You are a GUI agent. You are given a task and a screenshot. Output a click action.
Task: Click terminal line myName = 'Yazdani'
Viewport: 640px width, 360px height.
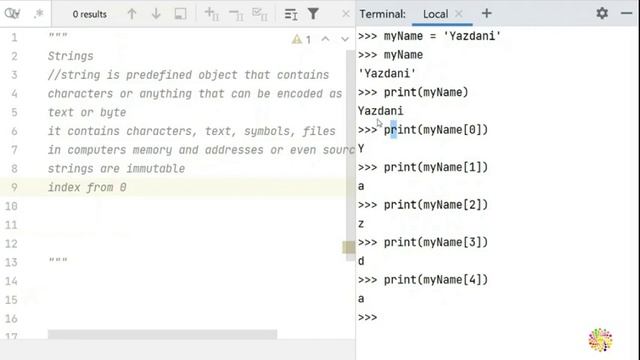429,36
